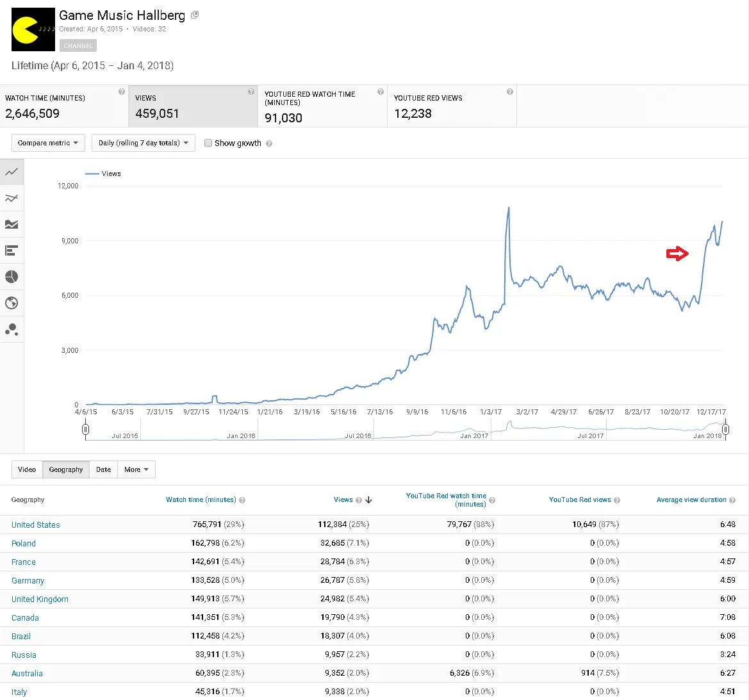Viewport: 749px width, 700px height.
Task: Click the CHANNEL badge button
Action: click(78, 46)
